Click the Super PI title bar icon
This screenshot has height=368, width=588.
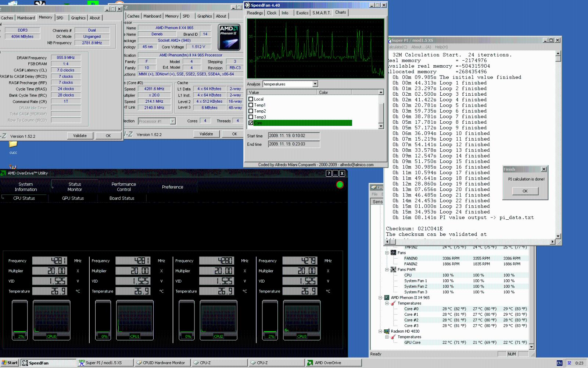pyautogui.click(x=390, y=40)
